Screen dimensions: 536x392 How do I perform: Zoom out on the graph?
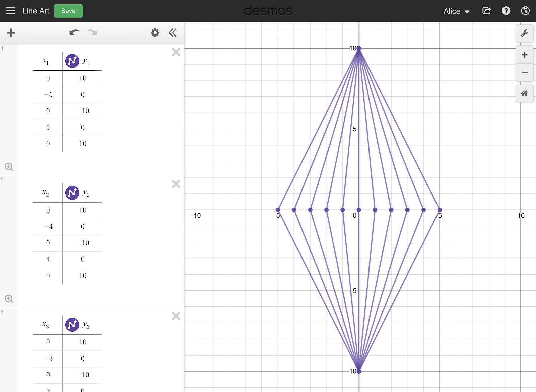(x=525, y=73)
